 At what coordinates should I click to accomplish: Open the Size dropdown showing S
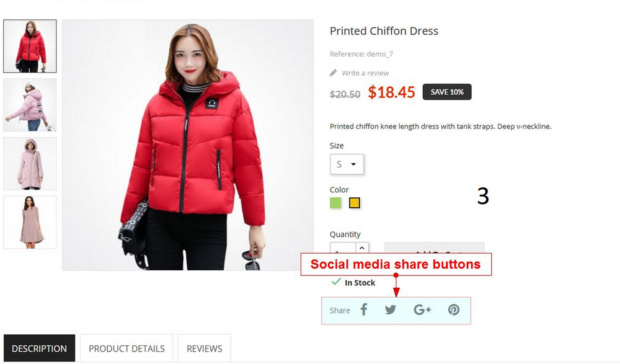pyautogui.click(x=347, y=164)
